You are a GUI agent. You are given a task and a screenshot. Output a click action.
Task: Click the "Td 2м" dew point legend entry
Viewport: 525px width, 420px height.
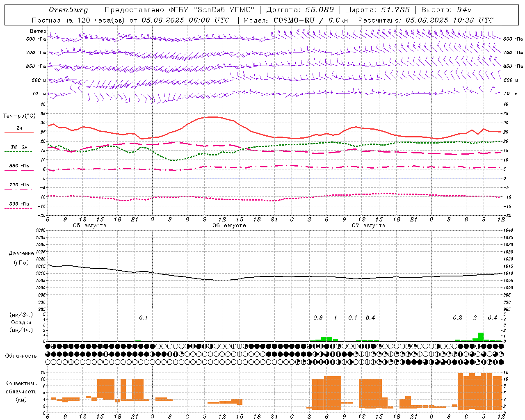(x=19, y=147)
